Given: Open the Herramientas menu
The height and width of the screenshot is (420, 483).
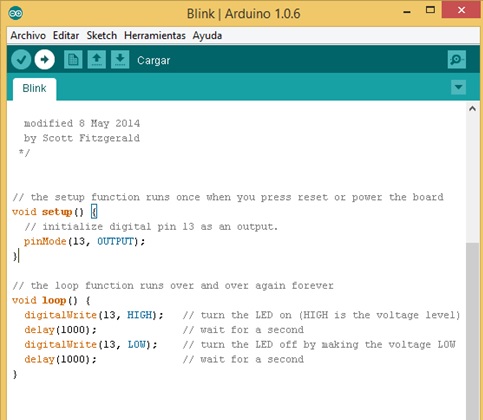Looking at the screenshot, I should point(155,35).
